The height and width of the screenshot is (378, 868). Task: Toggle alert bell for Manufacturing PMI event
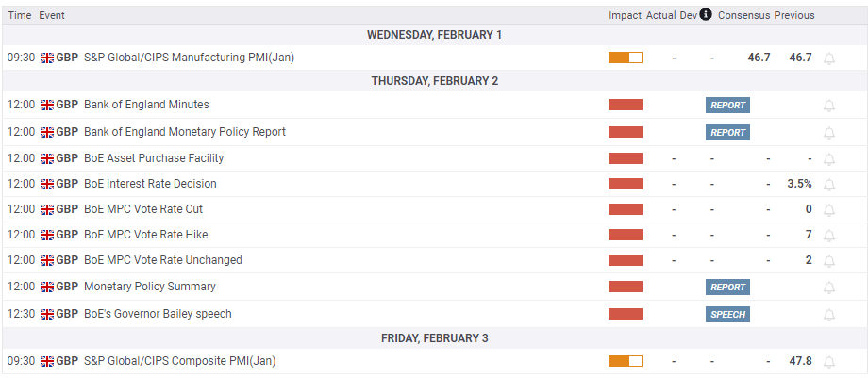(829, 58)
